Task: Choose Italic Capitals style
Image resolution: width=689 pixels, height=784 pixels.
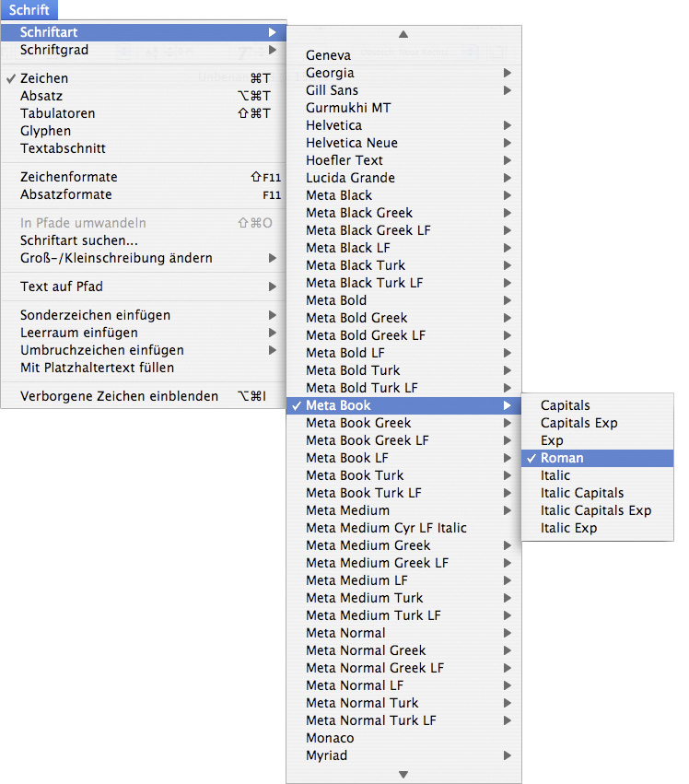Action: pyautogui.click(x=598, y=493)
